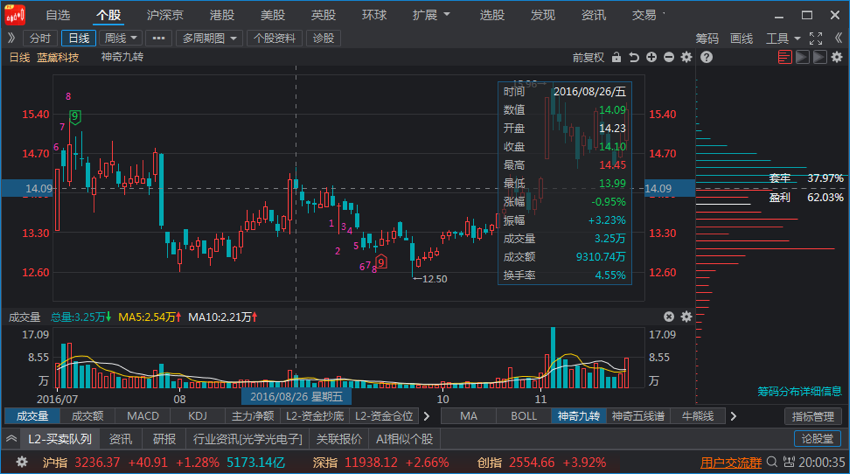Select BOLL main indicator tab
Viewport: 850px width, 474px height.
524,416
